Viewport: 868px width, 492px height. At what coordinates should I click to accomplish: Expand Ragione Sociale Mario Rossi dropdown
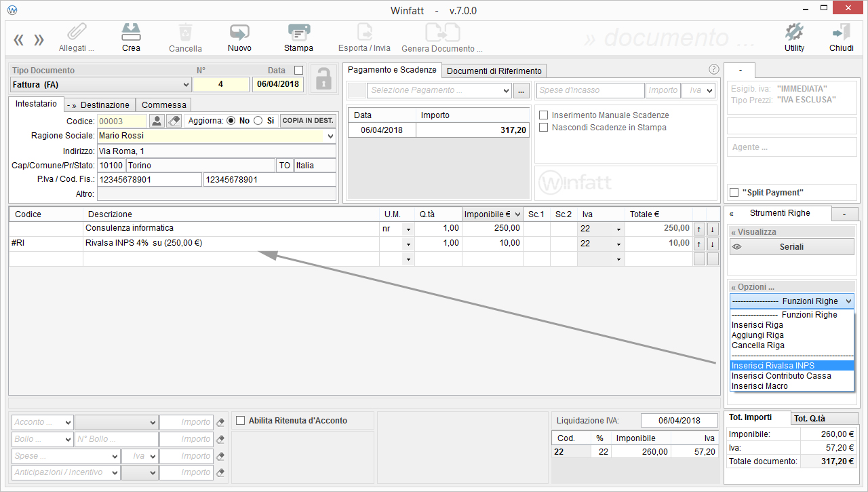pos(330,136)
